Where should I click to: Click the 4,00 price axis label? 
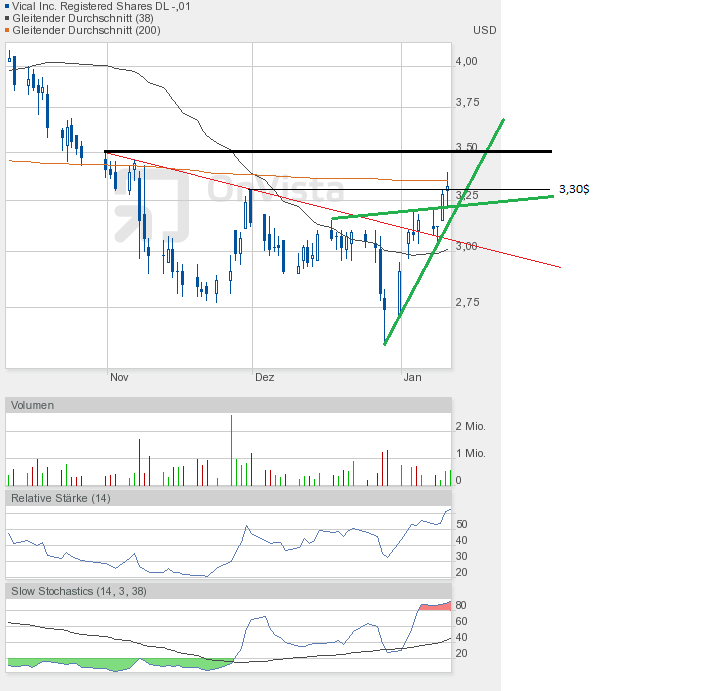[x=466, y=61]
